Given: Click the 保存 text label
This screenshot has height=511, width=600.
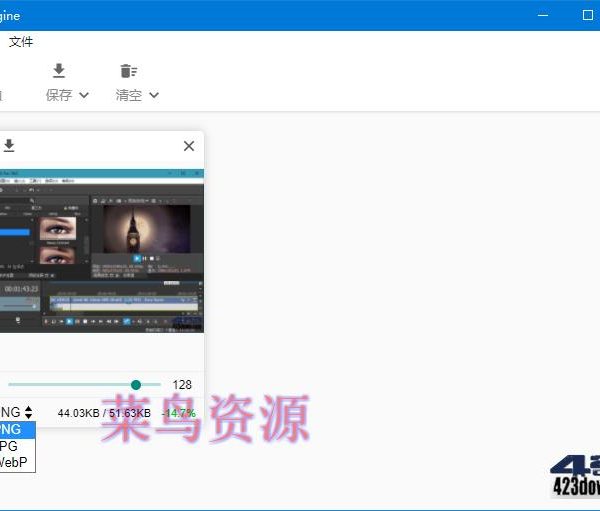Looking at the screenshot, I should click(59, 95).
